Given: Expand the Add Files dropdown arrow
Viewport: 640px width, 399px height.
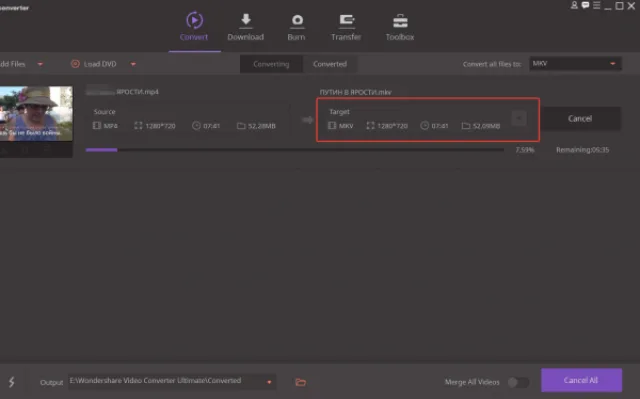Looking at the screenshot, I should (40, 64).
